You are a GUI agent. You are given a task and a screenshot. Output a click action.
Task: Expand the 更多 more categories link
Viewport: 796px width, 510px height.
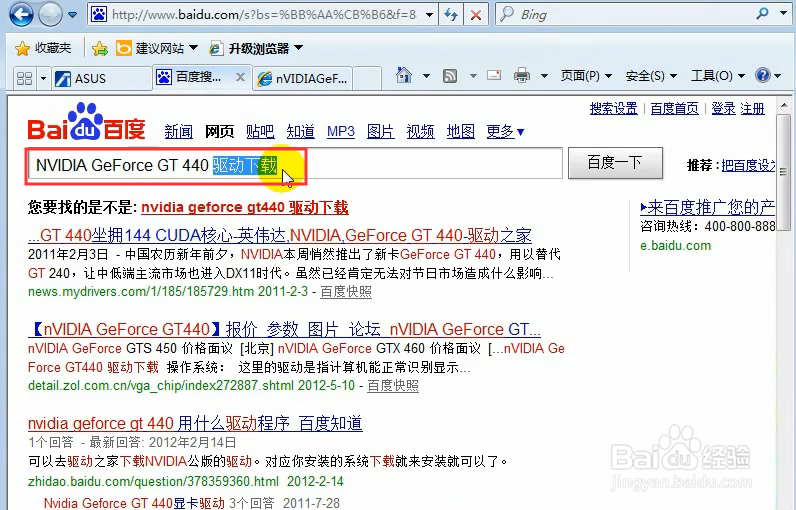tap(505, 131)
